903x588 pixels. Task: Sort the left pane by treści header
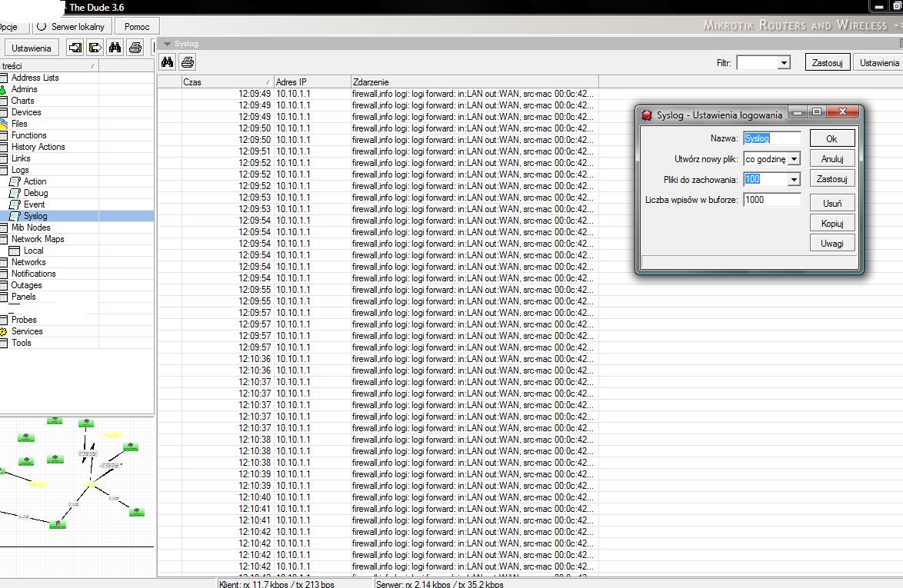tap(49, 66)
